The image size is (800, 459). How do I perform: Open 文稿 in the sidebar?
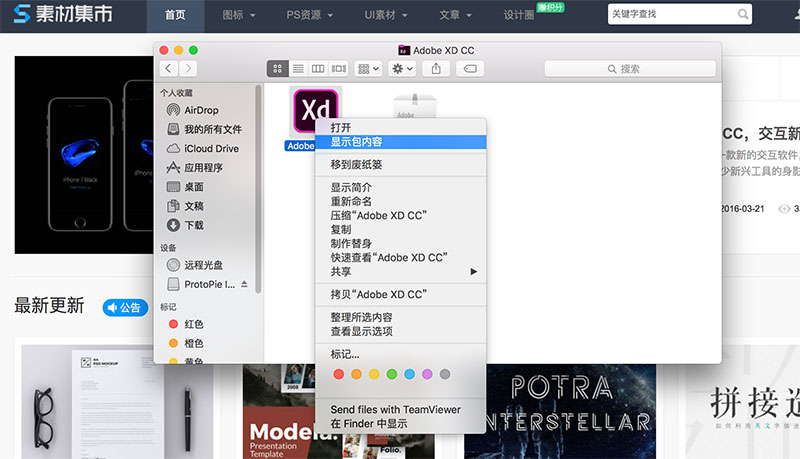point(185,206)
